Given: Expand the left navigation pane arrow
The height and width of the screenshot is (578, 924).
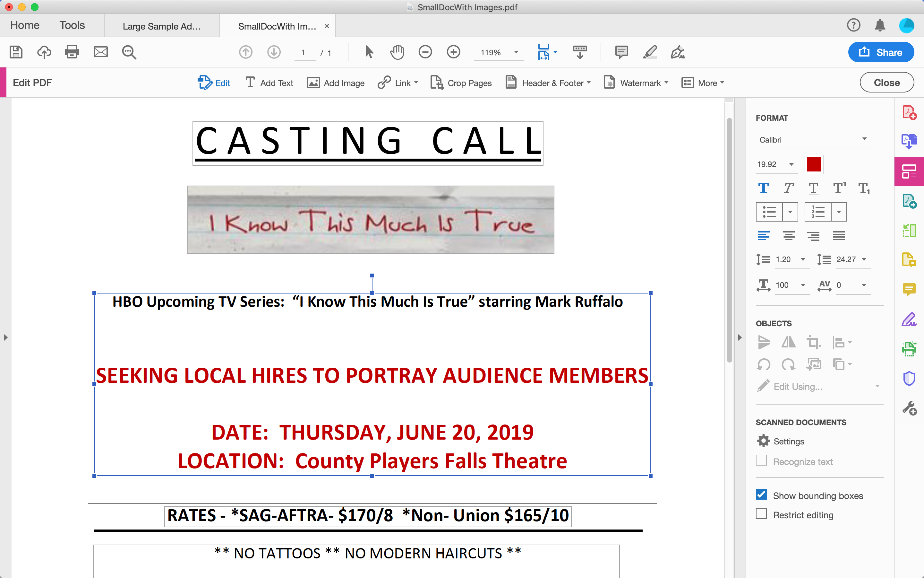Looking at the screenshot, I should click(x=5, y=337).
